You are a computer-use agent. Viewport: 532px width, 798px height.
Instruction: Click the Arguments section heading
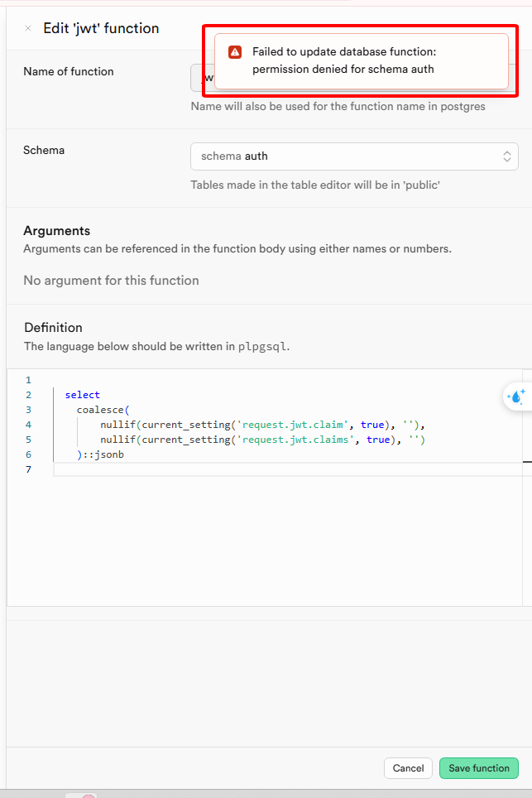tap(56, 231)
